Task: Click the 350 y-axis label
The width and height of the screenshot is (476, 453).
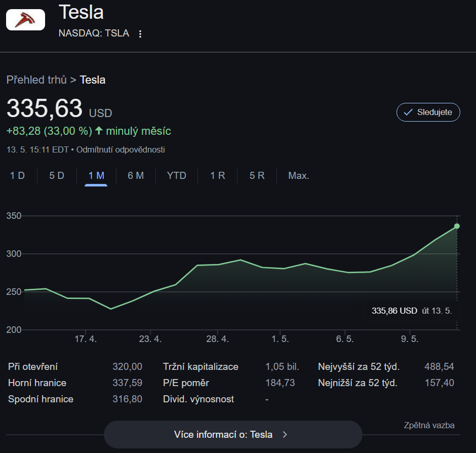Action: tap(14, 216)
